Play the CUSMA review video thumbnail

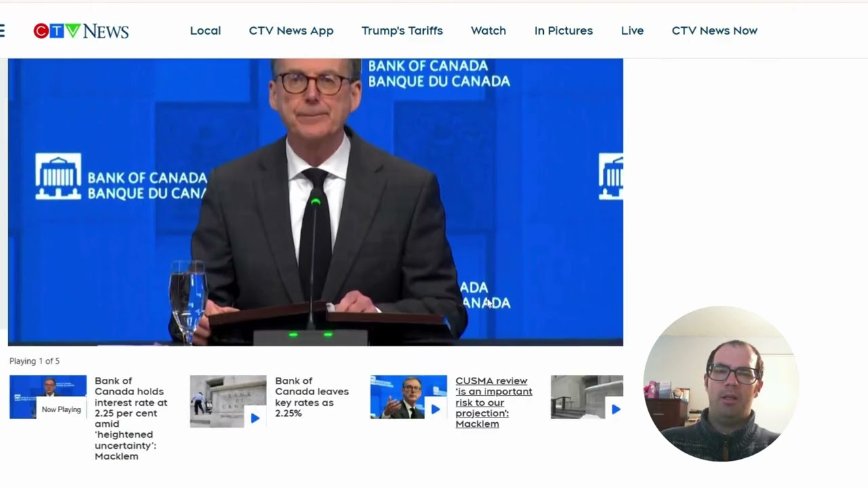408,396
